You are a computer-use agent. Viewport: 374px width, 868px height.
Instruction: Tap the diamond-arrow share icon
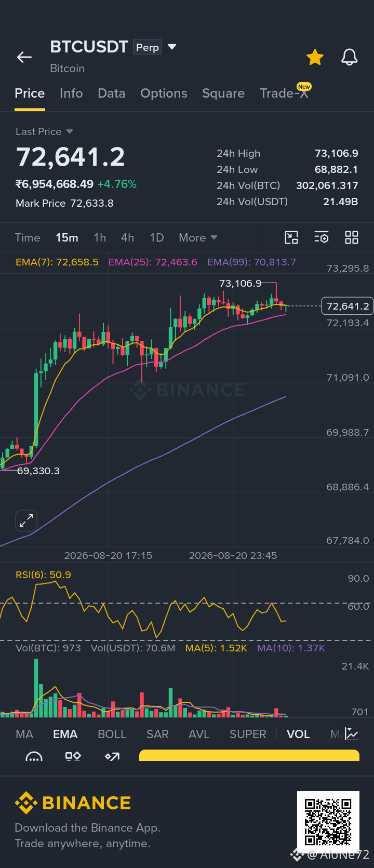pos(112,756)
